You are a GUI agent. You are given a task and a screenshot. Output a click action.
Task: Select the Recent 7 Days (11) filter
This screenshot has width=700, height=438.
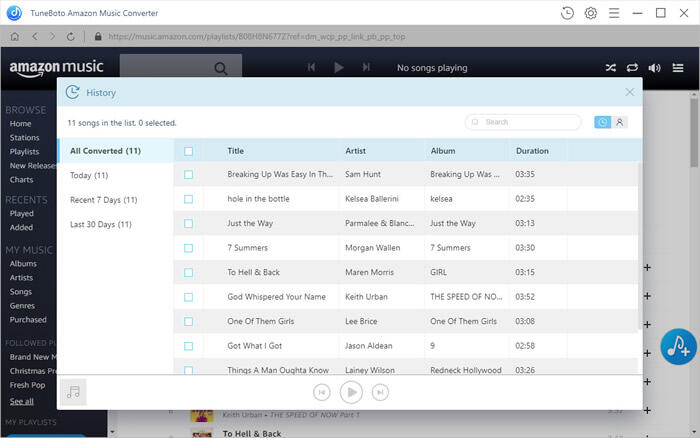pos(116,200)
